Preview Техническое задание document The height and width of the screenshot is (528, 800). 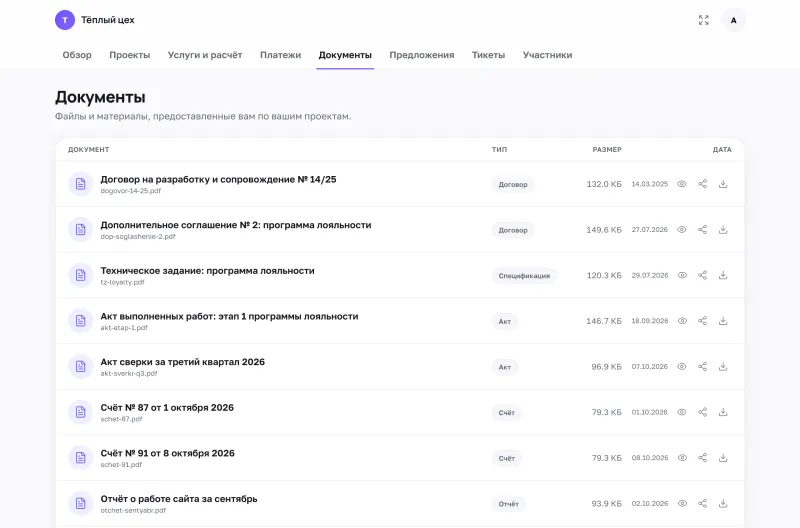pyautogui.click(x=682, y=275)
